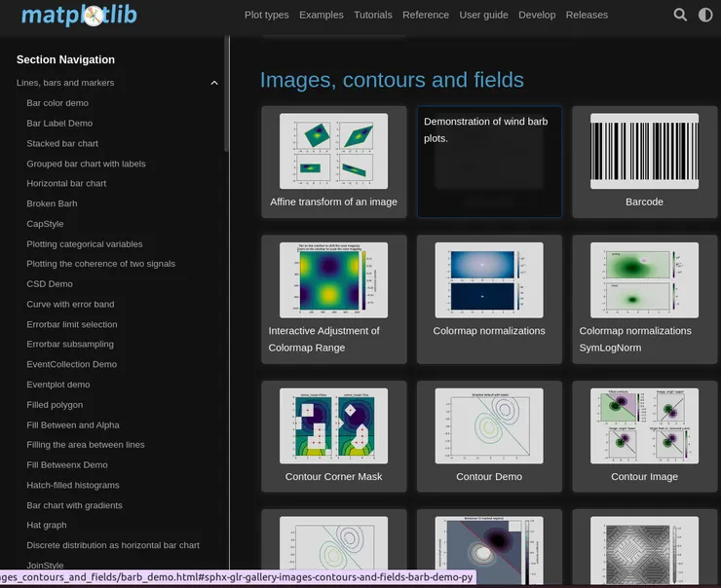721x588 pixels.
Task: Toggle the light/dark theme switcher
Action: point(704,16)
